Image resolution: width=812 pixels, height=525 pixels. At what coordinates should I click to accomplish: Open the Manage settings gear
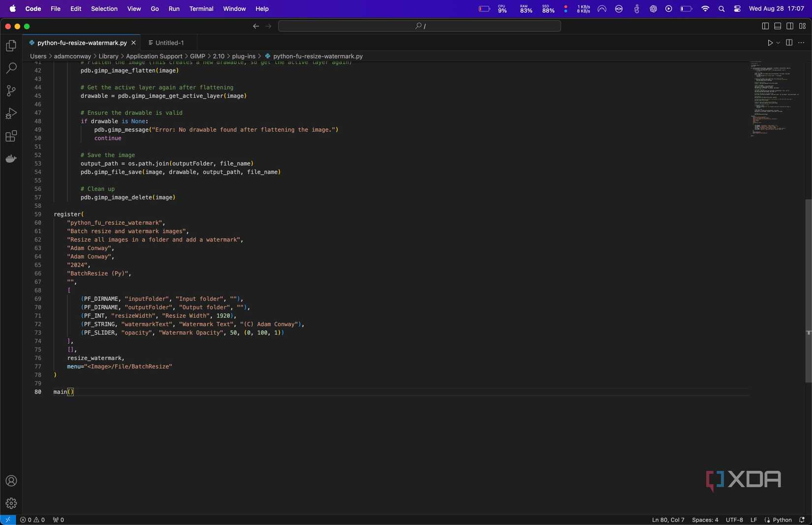(x=11, y=503)
